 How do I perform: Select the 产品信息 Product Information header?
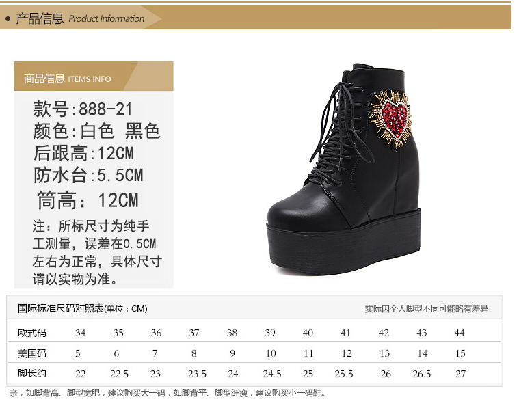click(x=80, y=18)
